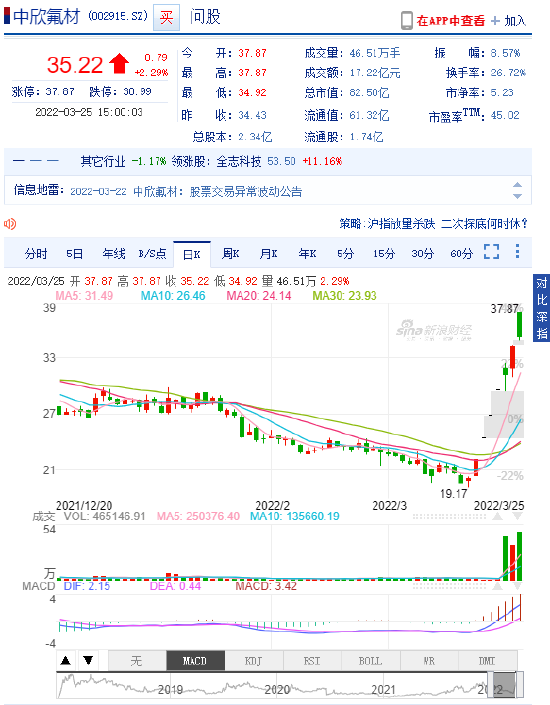This screenshot has height=705, width=550.
Task: Open 全志科技 leading stock link
Action: pyautogui.click(x=239, y=161)
